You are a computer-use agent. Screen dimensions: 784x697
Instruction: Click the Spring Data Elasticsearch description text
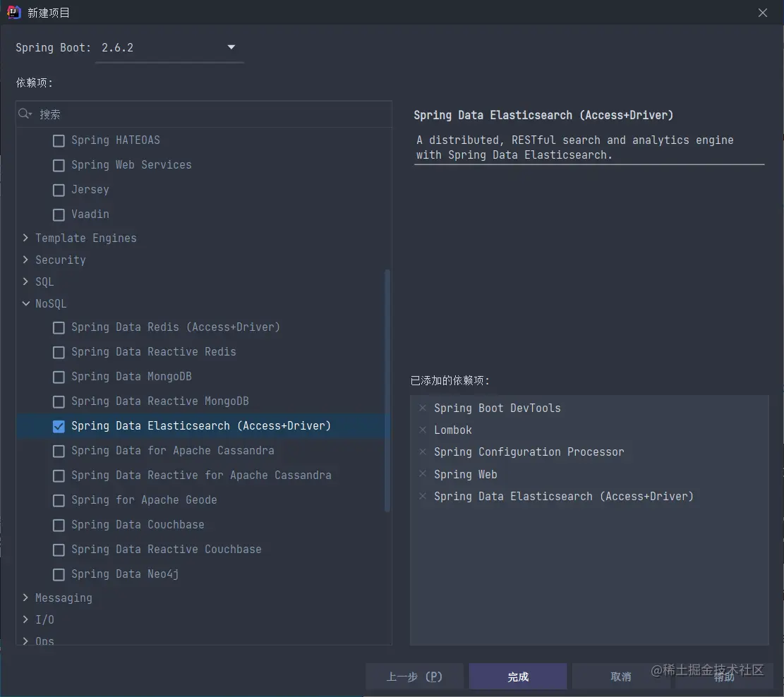tap(575, 147)
